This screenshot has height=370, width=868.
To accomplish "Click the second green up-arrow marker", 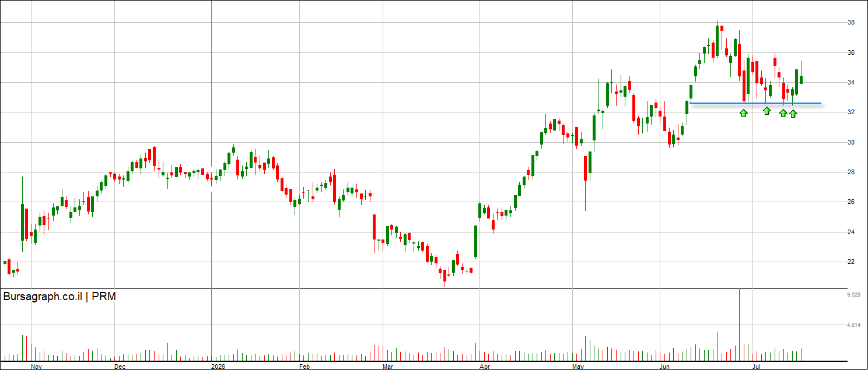I will coord(767,110).
